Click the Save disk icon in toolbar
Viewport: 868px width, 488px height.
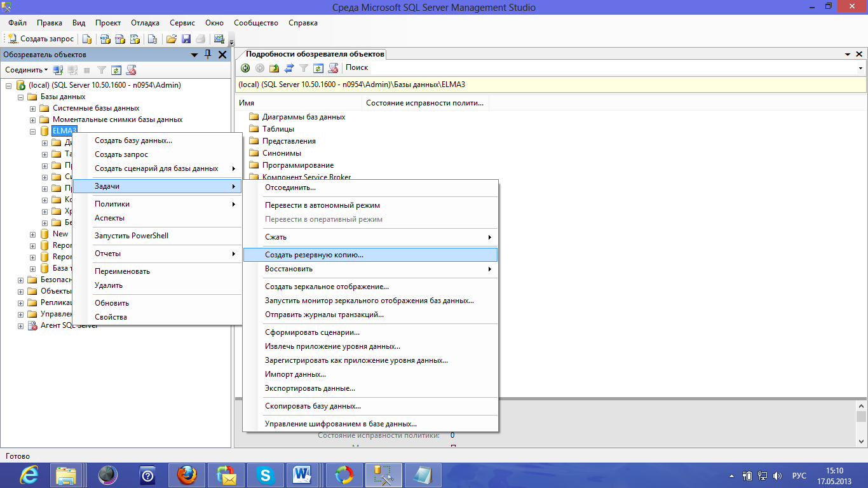[x=186, y=39]
